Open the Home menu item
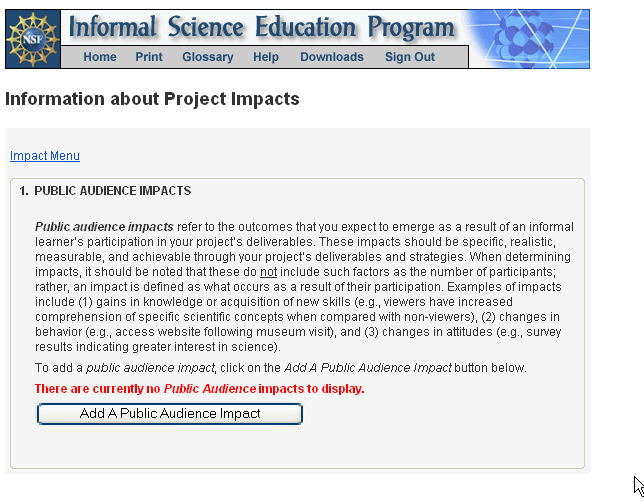Viewport: 644px width, 501px height. (x=100, y=57)
